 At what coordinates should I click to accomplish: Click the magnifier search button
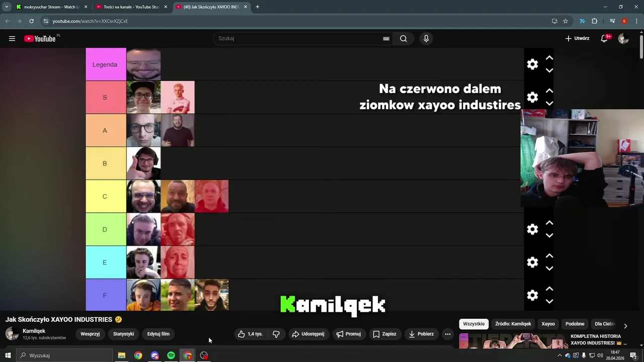tap(404, 39)
